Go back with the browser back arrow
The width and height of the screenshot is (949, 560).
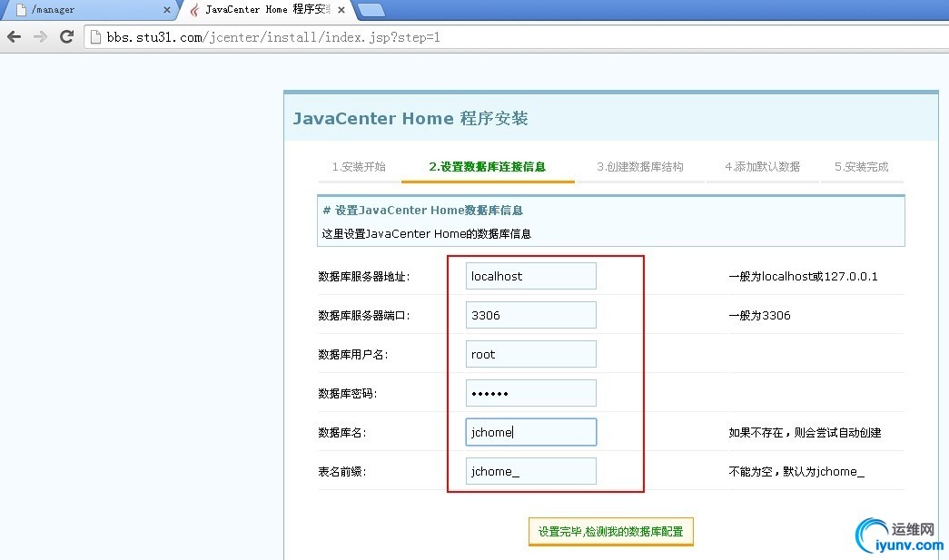pyautogui.click(x=14, y=37)
